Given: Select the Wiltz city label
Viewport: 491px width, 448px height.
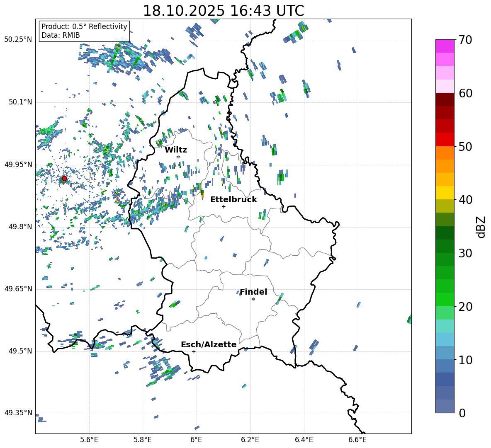Looking at the screenshot, I should pyautogui.click(x=176, y=150).
